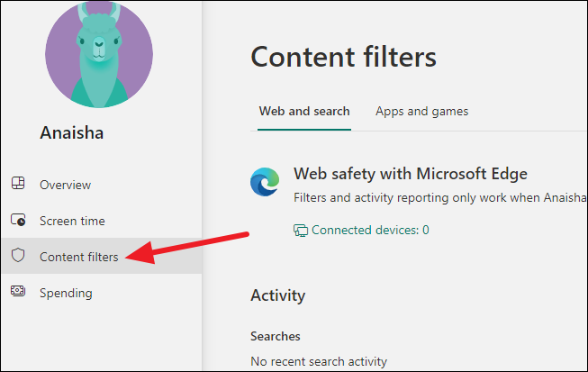Open Anaisha's llama profile avatar
Screen dimensions: 588x372
tap(99, 54)
